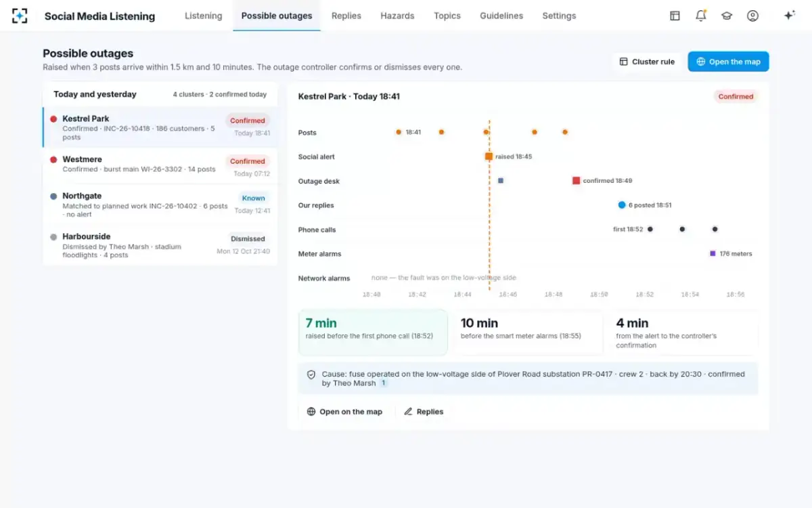Open the Guidelines tab
Screen dimensions: 812x508
(501, 16)
